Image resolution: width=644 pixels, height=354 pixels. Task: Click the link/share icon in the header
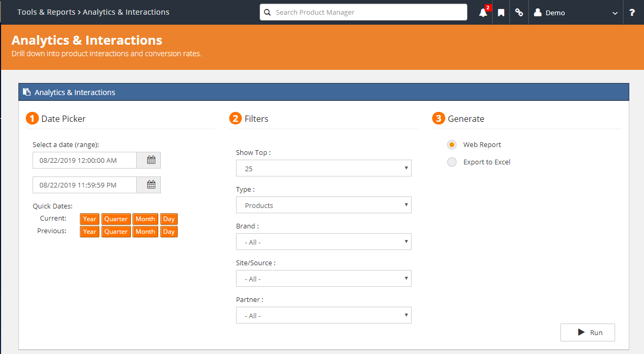click(519, 12)
